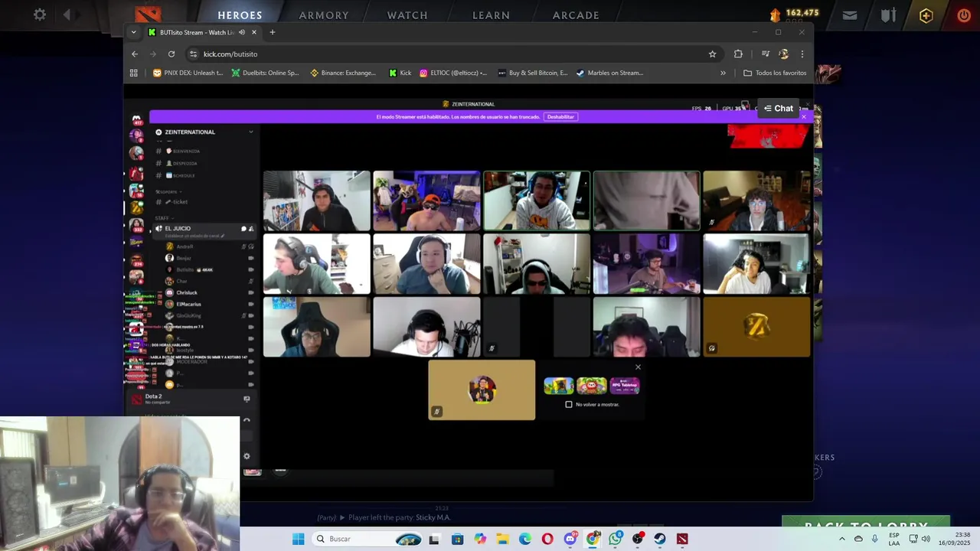The height and width of the screenshot is (551, 980).
Task: Open the Chrome profile avatar
Action: [x=783, y=54]
